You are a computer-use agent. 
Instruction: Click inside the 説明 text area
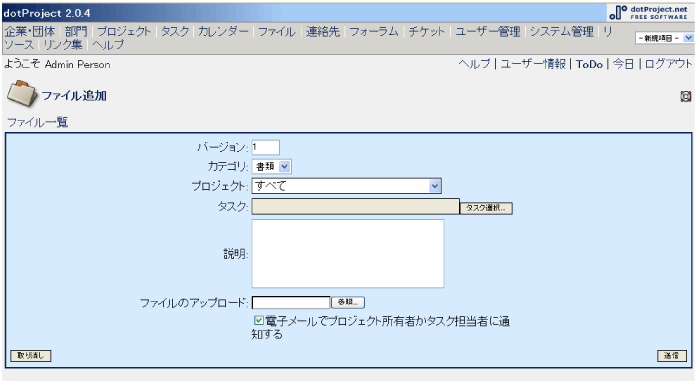[348, 253]
